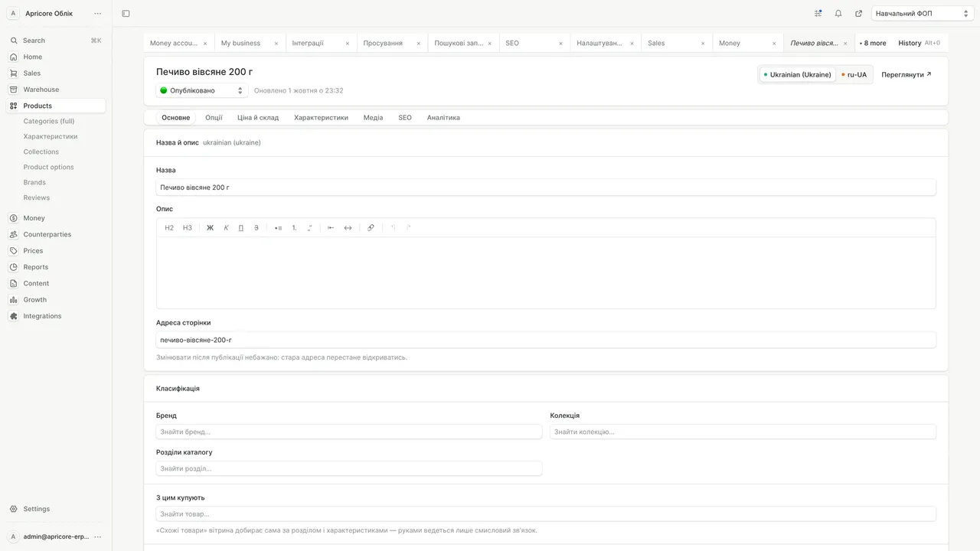980x551 pixels.
Task: Open Reports via its sidebar icon
Action: tap(14, 267)
